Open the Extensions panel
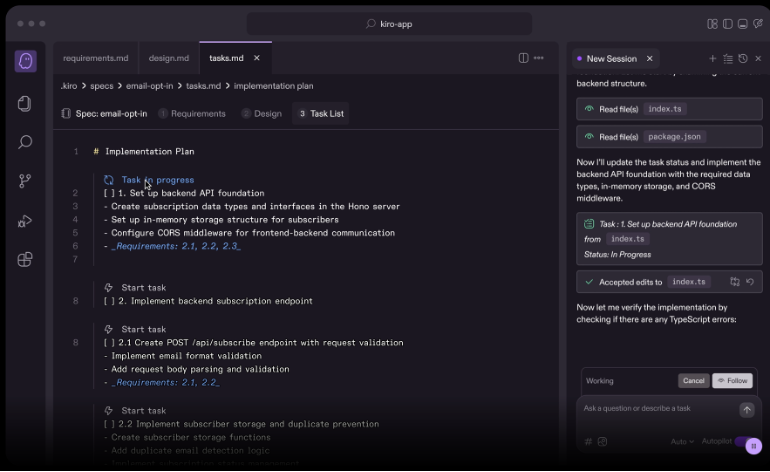The width and height of the screenshot is (770, 472). click(x=25, y=260)
